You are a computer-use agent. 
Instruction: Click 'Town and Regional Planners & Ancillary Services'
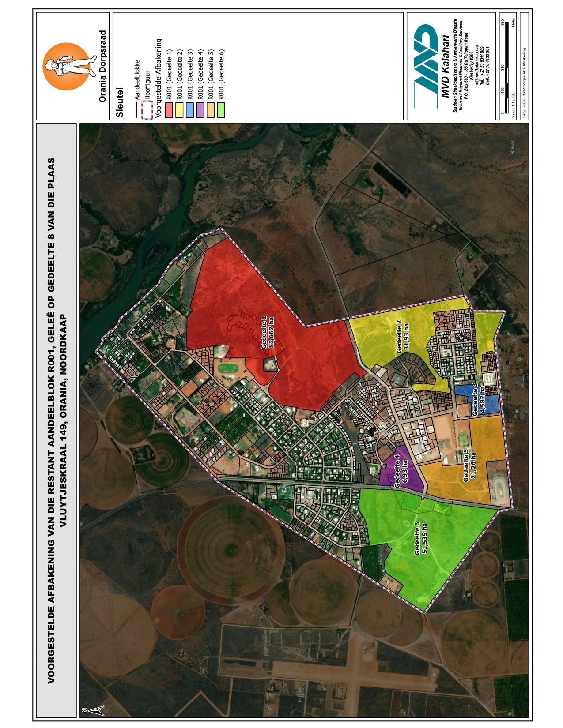[461, 65]
